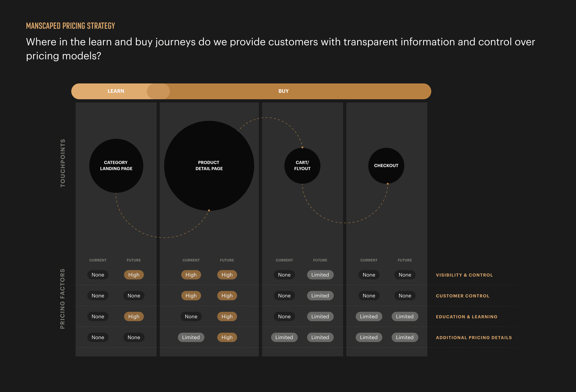Click the Cart/Flyout touchpoint circle
This screenshot has width=576, height=392.
[x=302, y=166]
